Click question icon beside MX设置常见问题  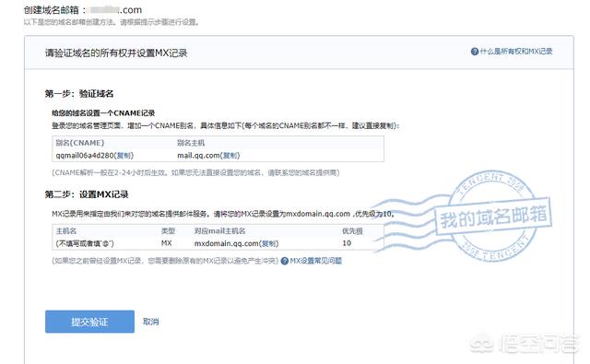pyautogui.click(x=285, y=261)
